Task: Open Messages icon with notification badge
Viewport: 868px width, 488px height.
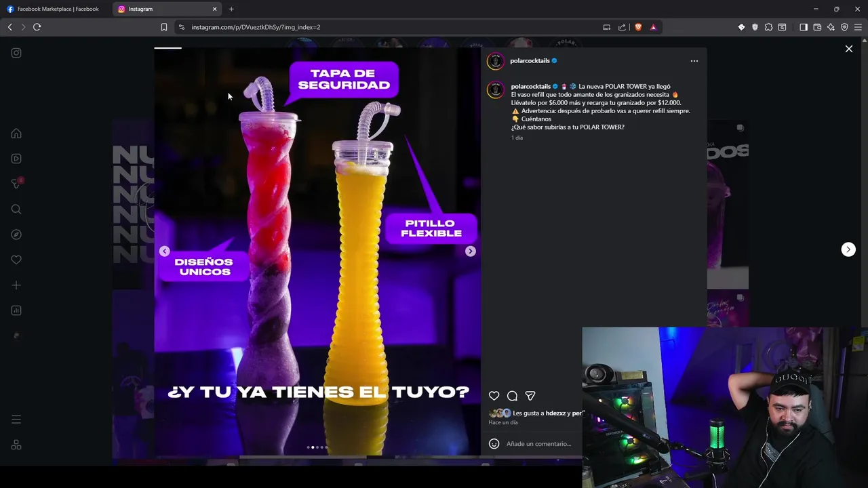Action: (x=17, y=184)
